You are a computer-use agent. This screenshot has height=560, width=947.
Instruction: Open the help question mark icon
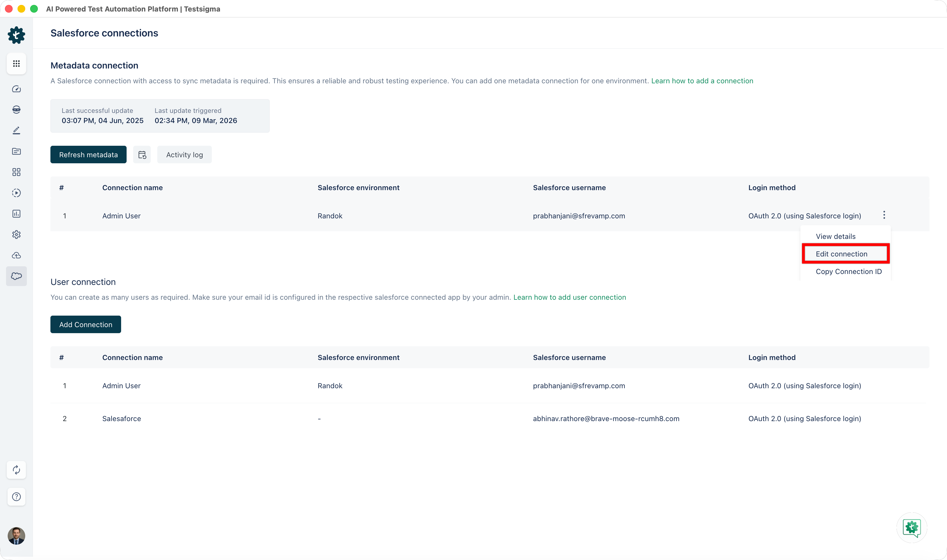(16, 497)
